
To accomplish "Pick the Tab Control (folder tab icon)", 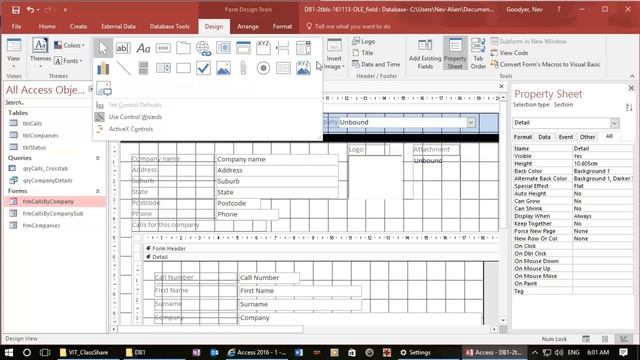I will [x=183, y=48].
